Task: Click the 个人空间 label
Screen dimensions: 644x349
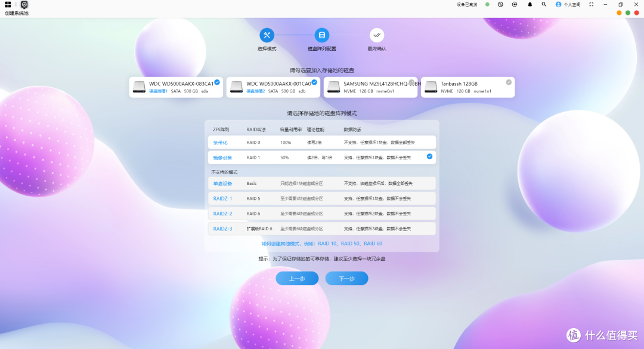Action: click(572, 5)
